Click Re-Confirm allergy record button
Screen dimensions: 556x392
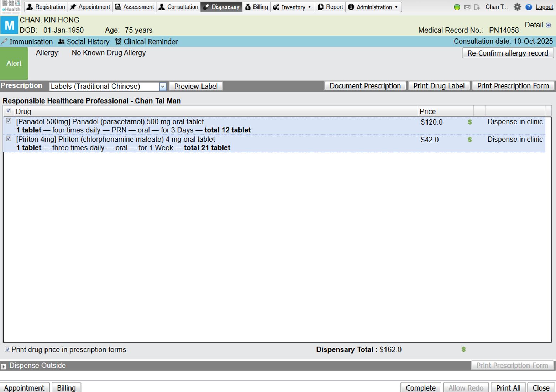pos(507,53)
